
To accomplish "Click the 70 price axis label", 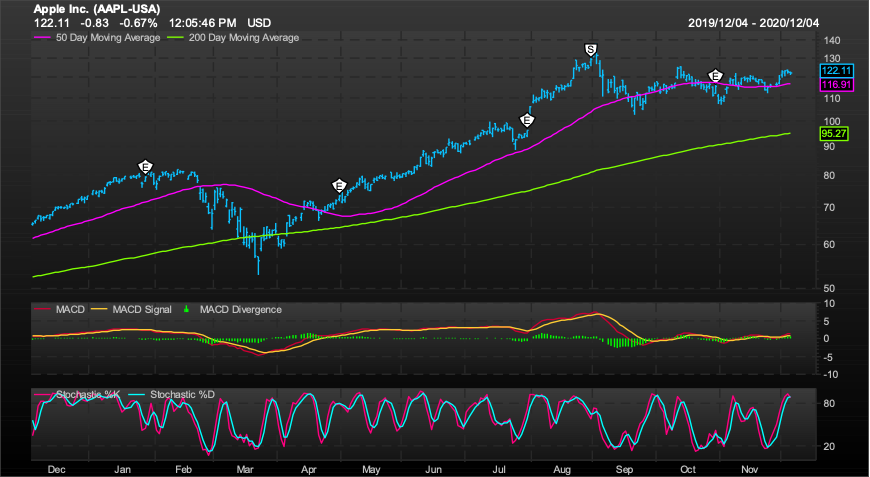I will point(829,207).
